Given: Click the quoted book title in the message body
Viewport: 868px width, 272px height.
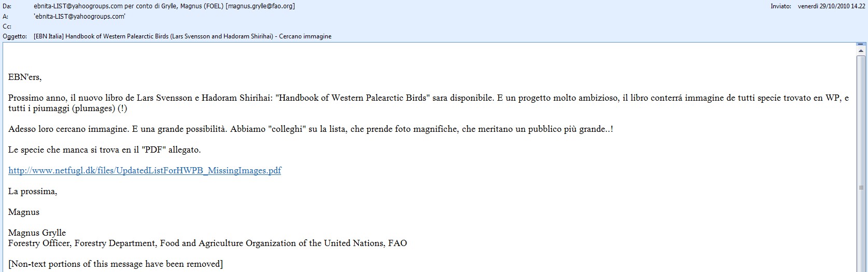Looking at the screenshot, I should coord(355,98).
